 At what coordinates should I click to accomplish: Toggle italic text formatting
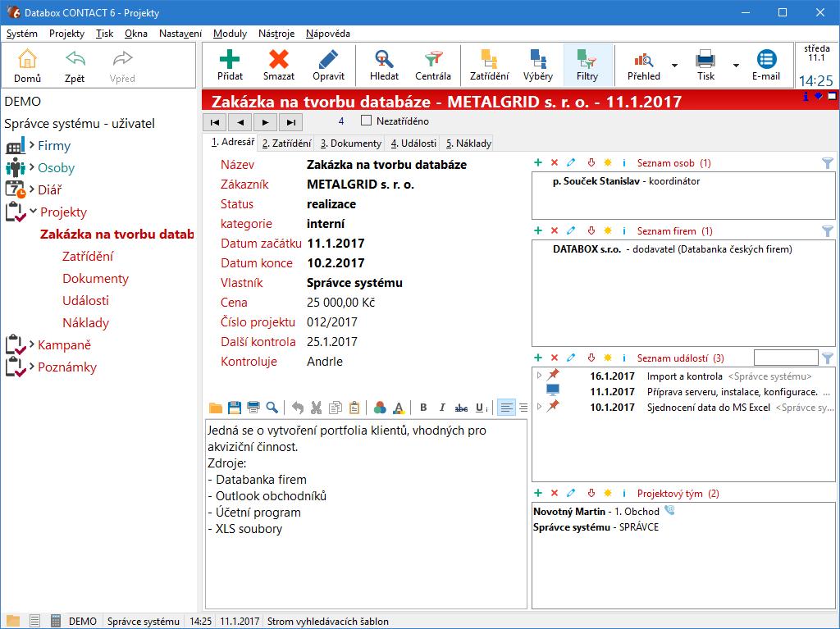tap(442, 408)
